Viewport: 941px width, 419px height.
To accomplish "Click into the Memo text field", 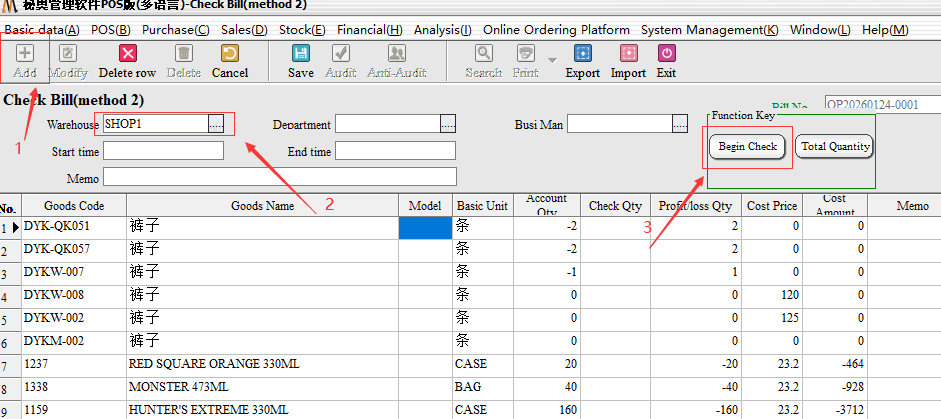I will [279, 178].
